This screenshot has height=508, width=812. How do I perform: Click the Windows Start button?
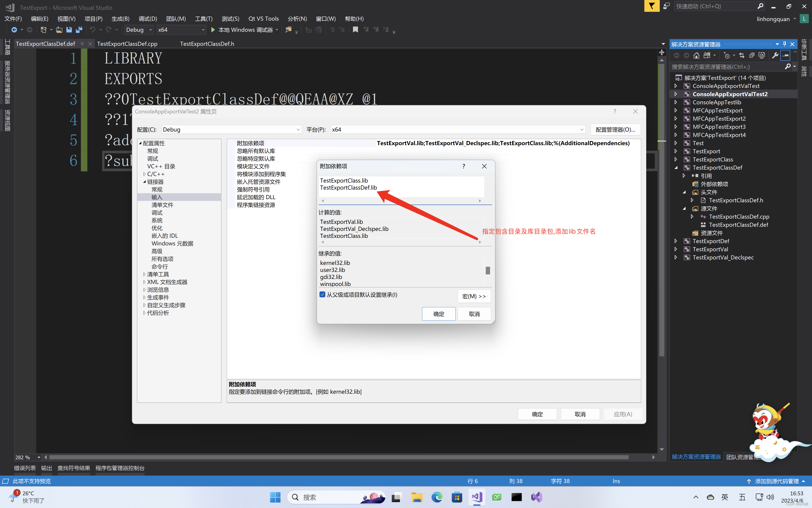pyautogui.click(x=275, y=497)
